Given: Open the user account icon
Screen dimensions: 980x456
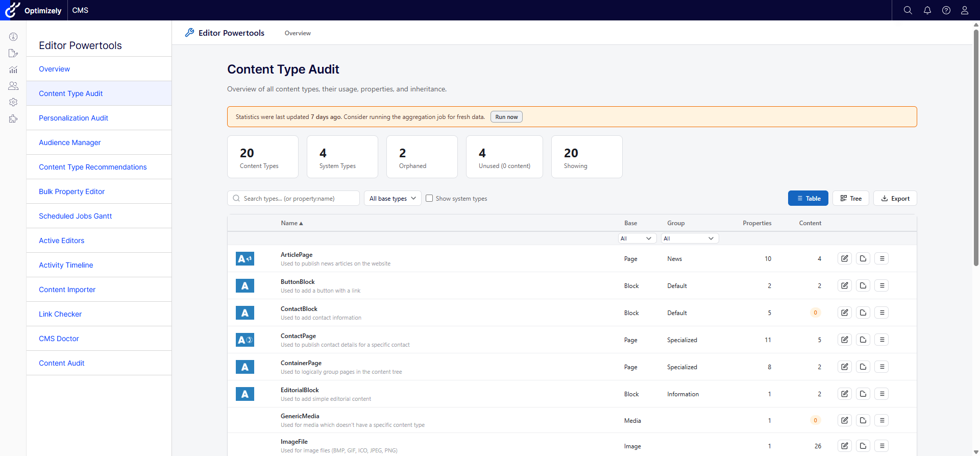Looking at the screenshot, I should 965,10.
